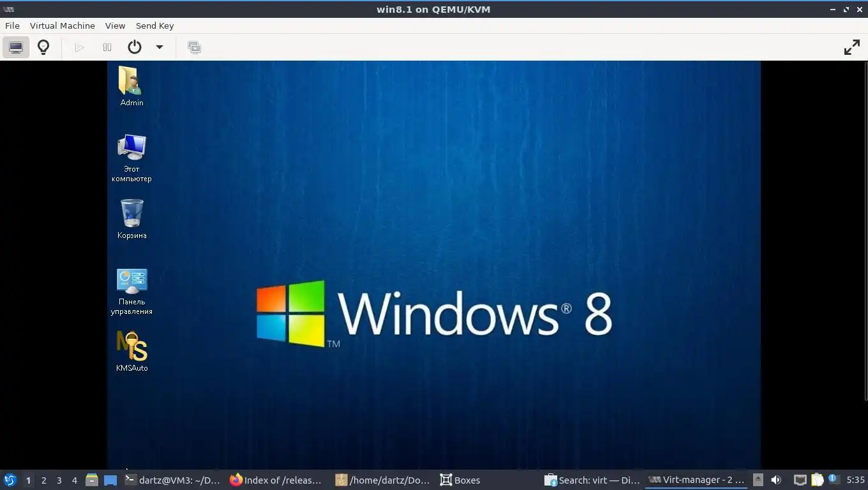Switch to /home/dartz file manager window
The height and width of the screenshot is (490, 868).
click(383, 480)
